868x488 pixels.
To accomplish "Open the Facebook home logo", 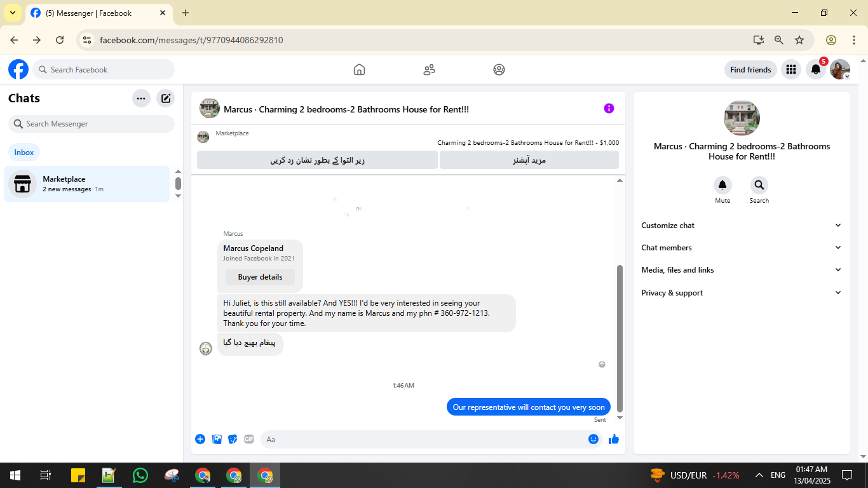I will click(x=18, y=69).
